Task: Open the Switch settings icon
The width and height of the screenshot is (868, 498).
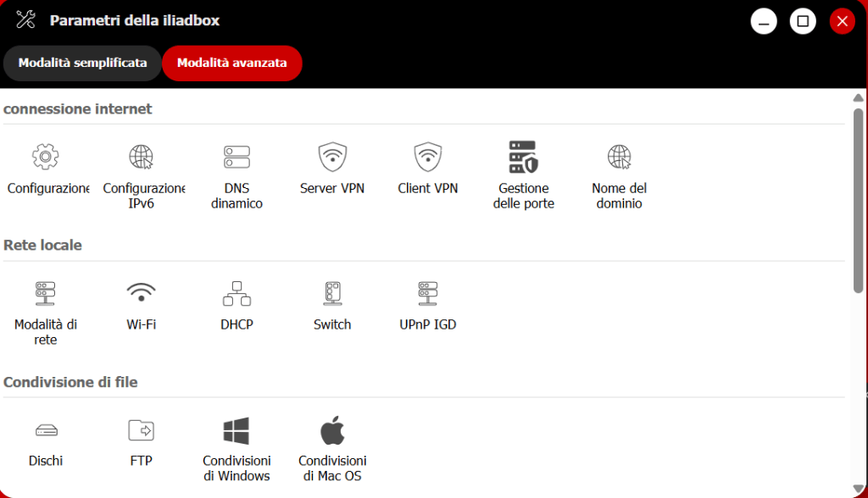Action: click(332, 294)
